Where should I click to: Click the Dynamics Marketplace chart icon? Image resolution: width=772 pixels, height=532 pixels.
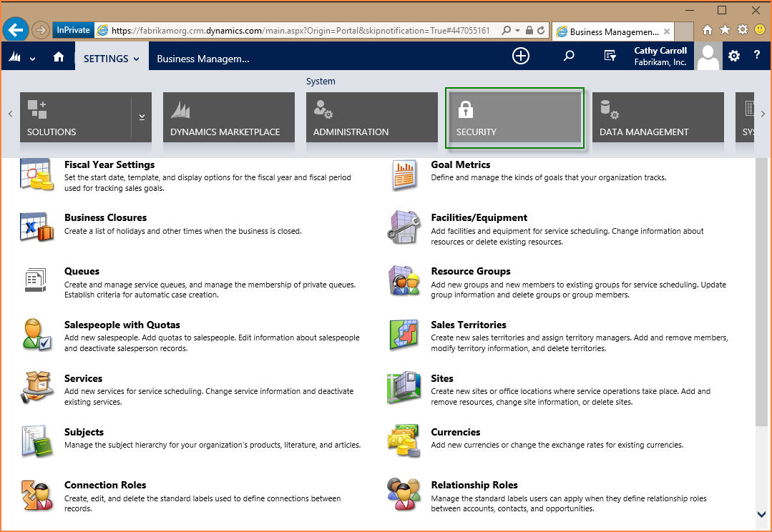(180, 108)
